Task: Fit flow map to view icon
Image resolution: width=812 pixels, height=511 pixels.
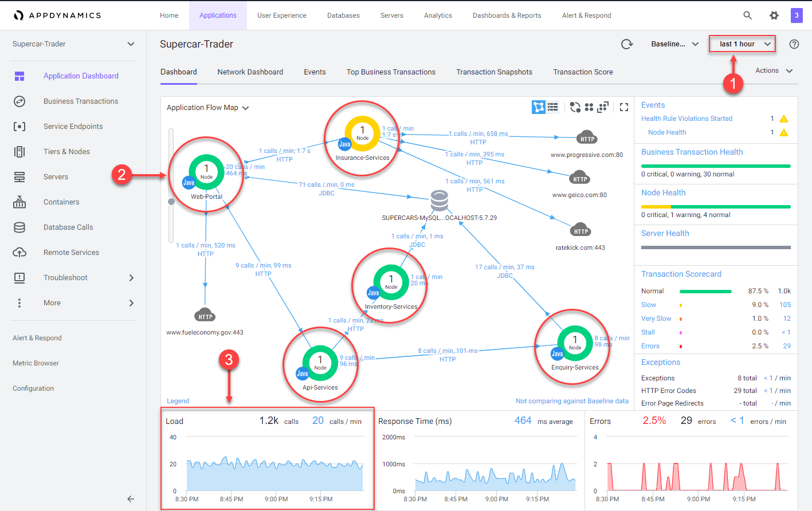Action: click(x=603, y=107)
